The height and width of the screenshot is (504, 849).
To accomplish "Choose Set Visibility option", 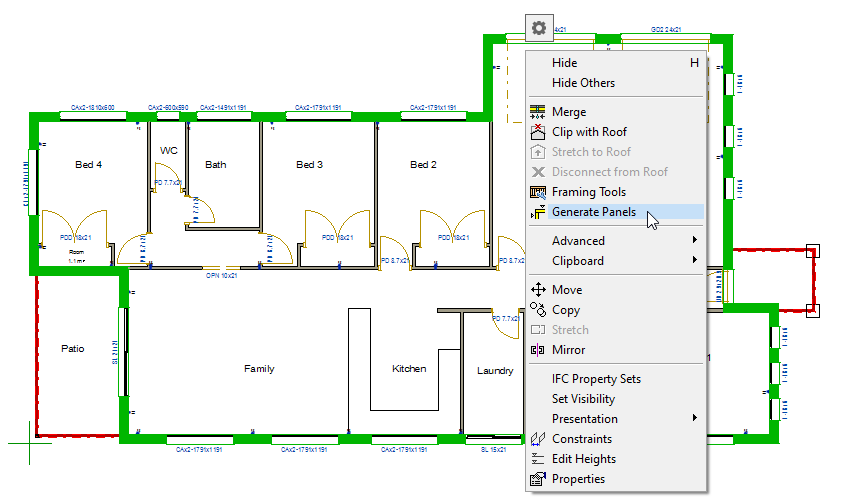I will pyautogui.click(x=583, y=399).
